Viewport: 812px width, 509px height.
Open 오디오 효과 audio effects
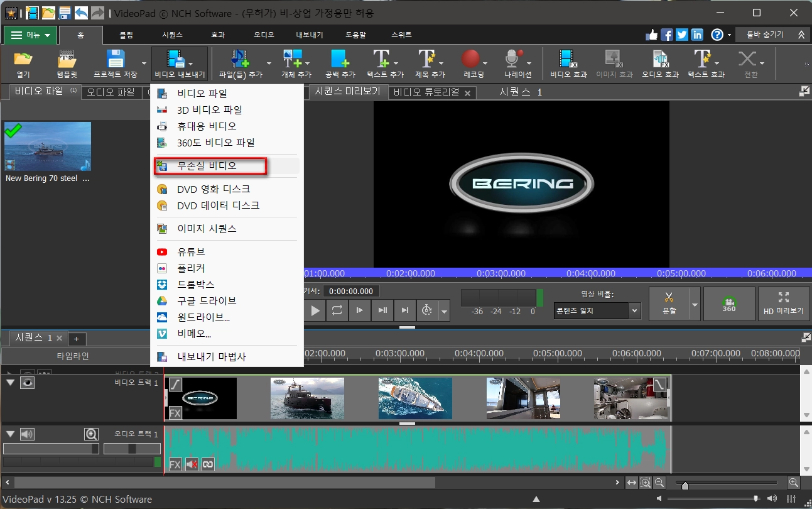[660, 64]
